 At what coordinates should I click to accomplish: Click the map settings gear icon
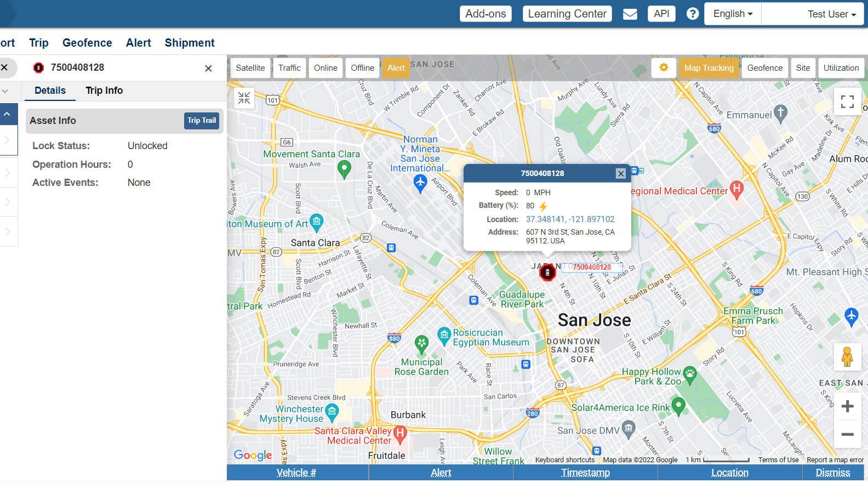(x=664, y=67)
